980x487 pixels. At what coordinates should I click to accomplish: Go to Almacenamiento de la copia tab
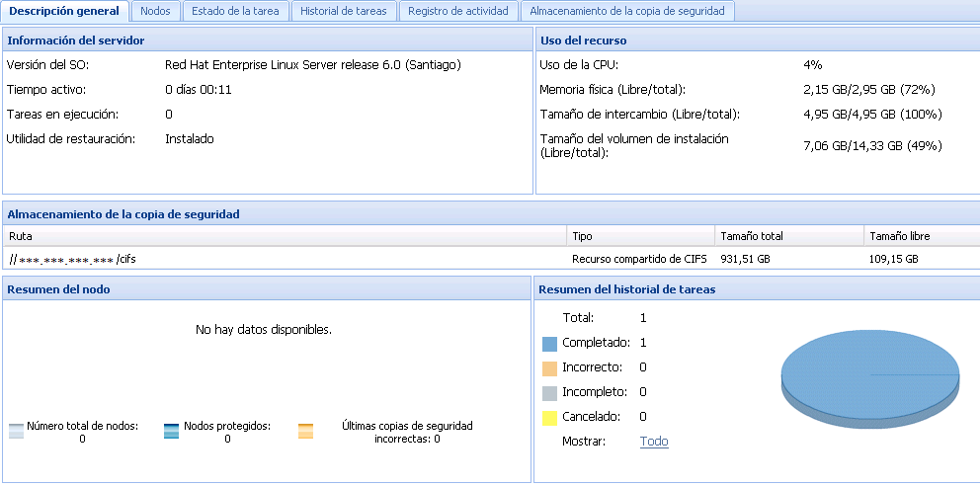pyautogui.click(x=626, y=11)
